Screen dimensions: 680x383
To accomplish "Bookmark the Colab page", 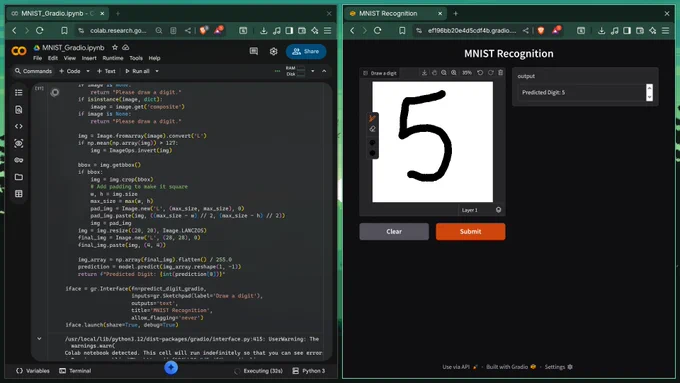I will [64, 30].
